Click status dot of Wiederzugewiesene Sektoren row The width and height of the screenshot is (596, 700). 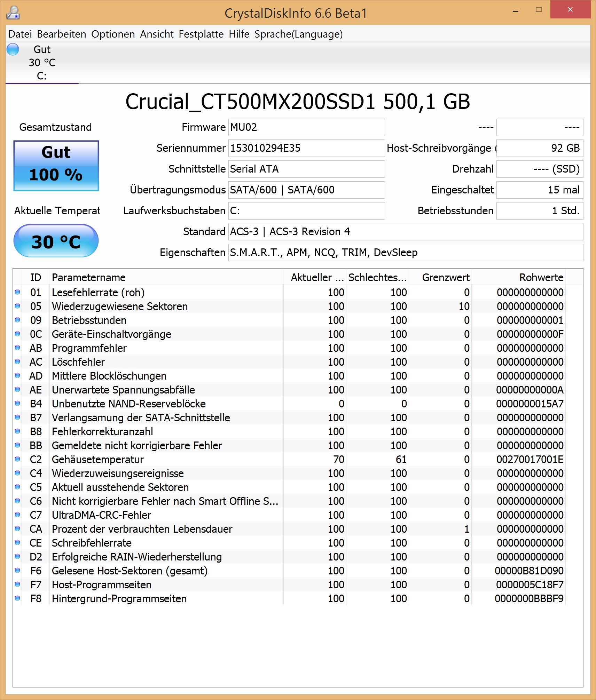(17, 306)
